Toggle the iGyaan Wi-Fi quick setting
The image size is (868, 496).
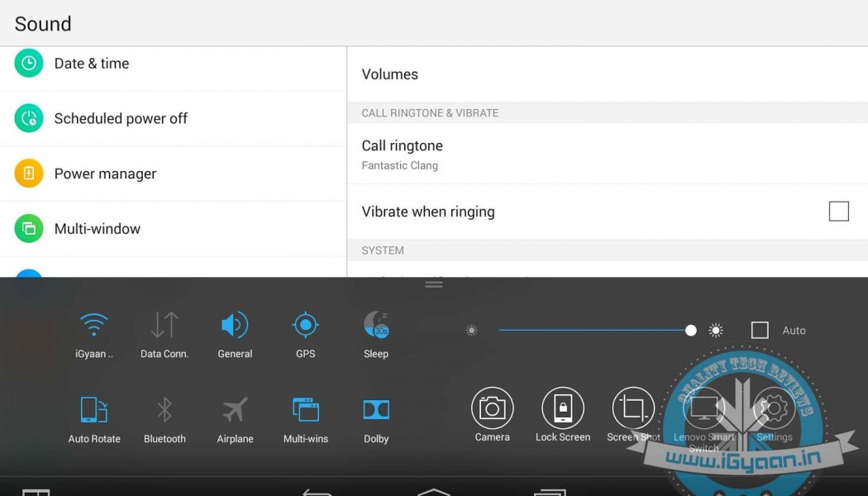94,326
